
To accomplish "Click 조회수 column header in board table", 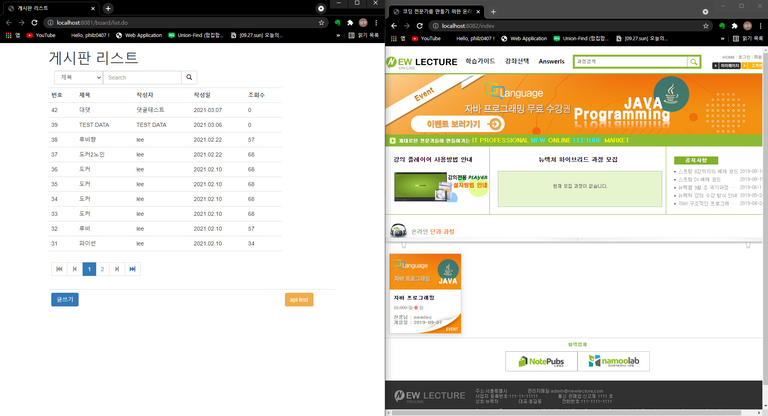I will tap(256, 95).
